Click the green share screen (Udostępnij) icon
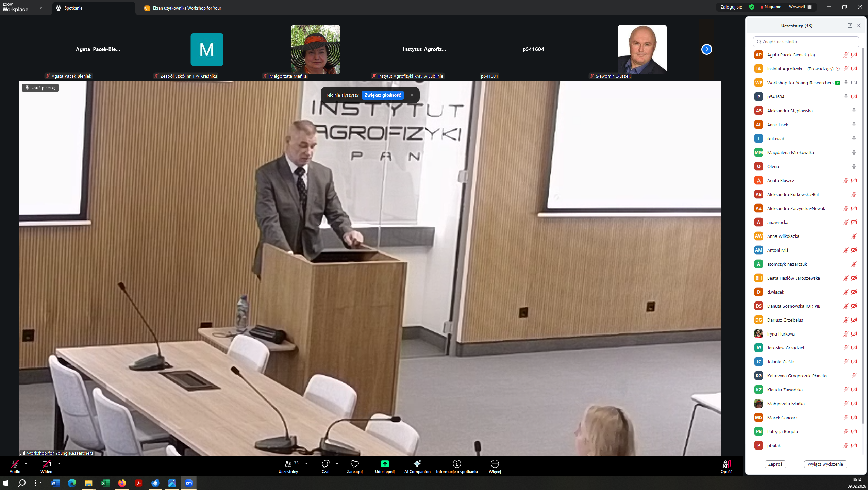Screen dimensions: 868x490 385,464
